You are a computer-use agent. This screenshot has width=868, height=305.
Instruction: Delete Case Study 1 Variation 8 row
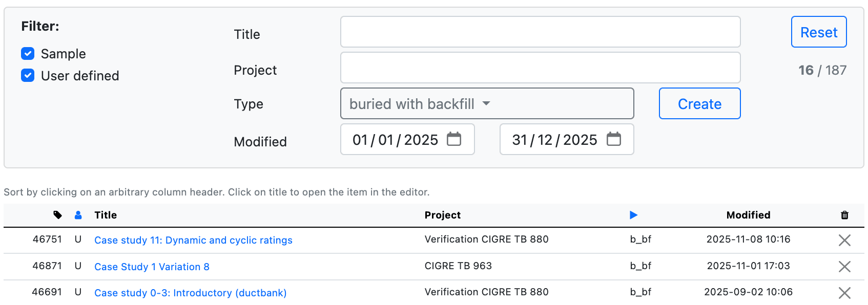pyautogui.click(x=844, y=267)
